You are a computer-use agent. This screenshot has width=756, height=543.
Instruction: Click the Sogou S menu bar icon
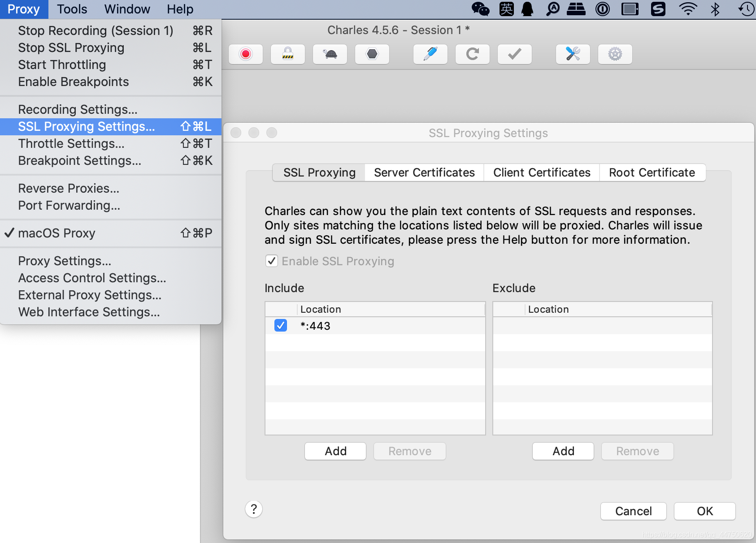[x=658, y=9]
